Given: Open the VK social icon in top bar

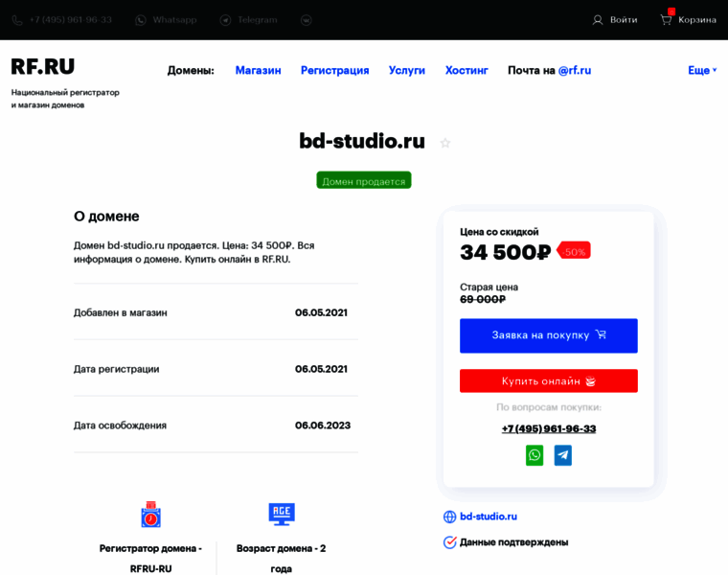Looking at the screenshot, I should (306, 20).
